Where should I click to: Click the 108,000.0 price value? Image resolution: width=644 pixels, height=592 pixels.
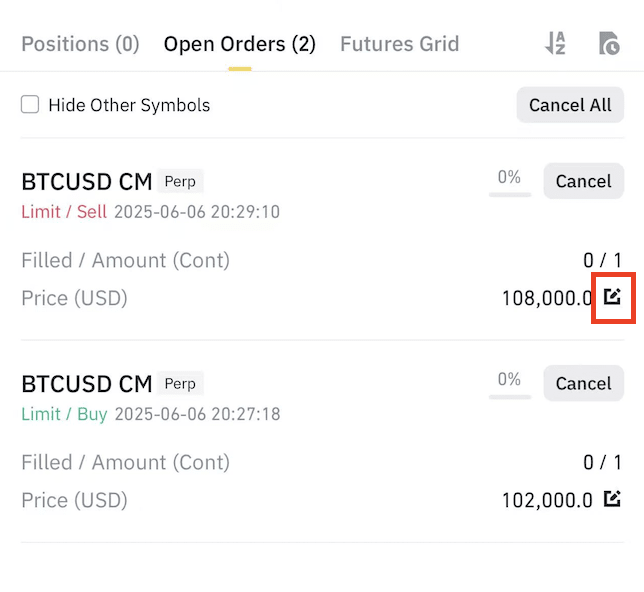point(547,298)
